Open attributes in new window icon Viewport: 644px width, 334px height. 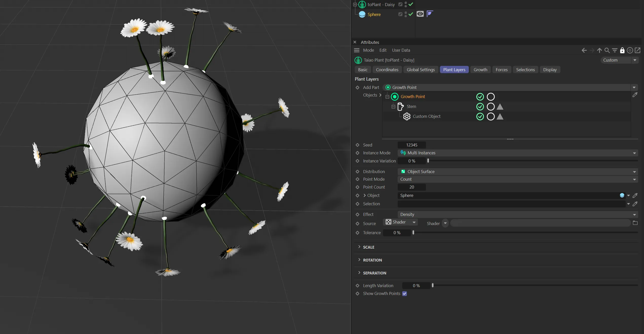638,50
